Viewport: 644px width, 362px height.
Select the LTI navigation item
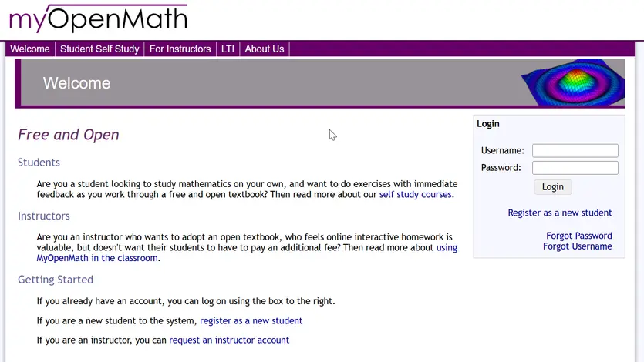pos(228,49)
